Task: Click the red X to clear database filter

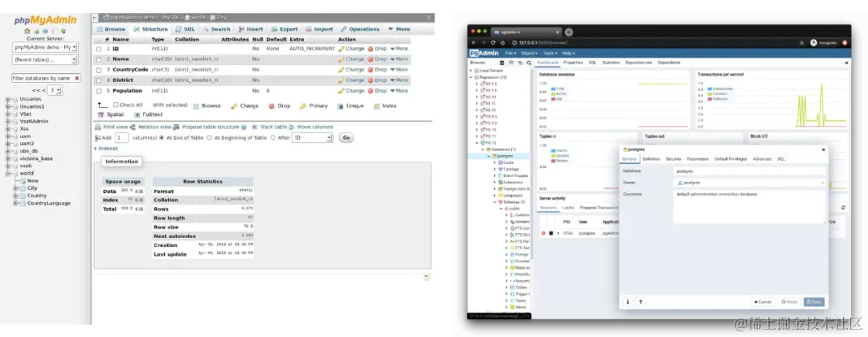Action: 76,78
